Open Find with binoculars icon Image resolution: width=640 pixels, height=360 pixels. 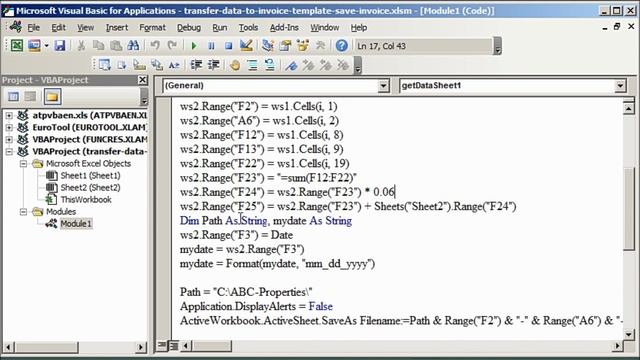point(133,46)
